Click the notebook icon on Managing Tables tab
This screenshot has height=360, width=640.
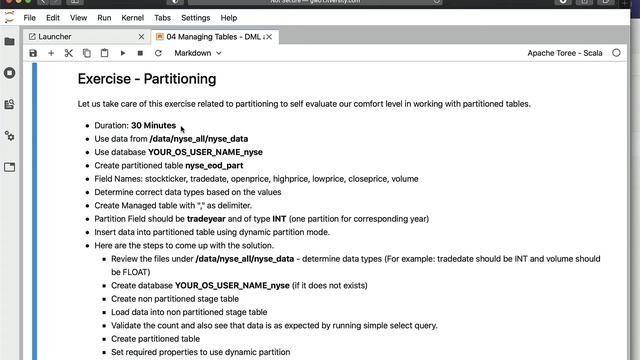click(x=160, y=37)
